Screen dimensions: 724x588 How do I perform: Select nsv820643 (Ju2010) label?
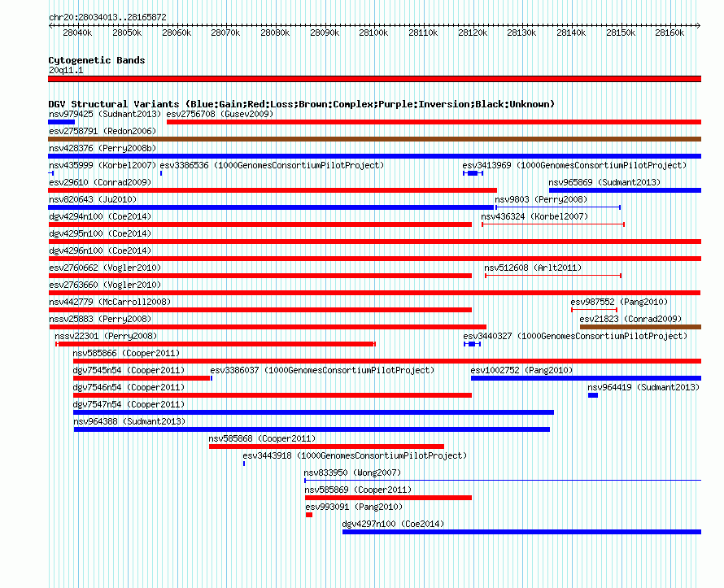pyautogui.click(x=93, y=199)
